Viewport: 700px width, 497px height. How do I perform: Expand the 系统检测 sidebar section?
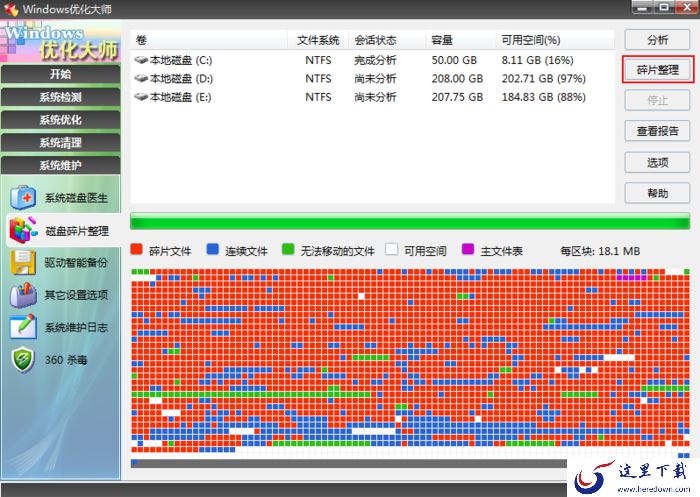click(x=60, y=97)
